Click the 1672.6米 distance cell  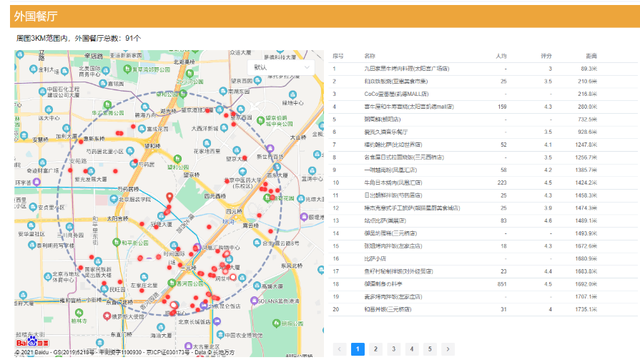pyautogui.click(x=586, y=246)
